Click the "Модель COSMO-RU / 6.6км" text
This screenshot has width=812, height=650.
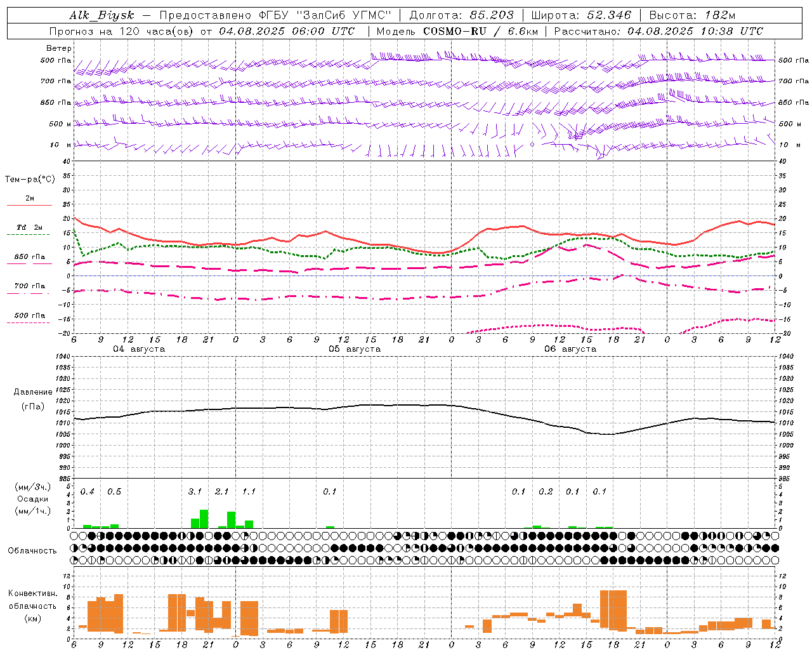[x=457, y=31]
